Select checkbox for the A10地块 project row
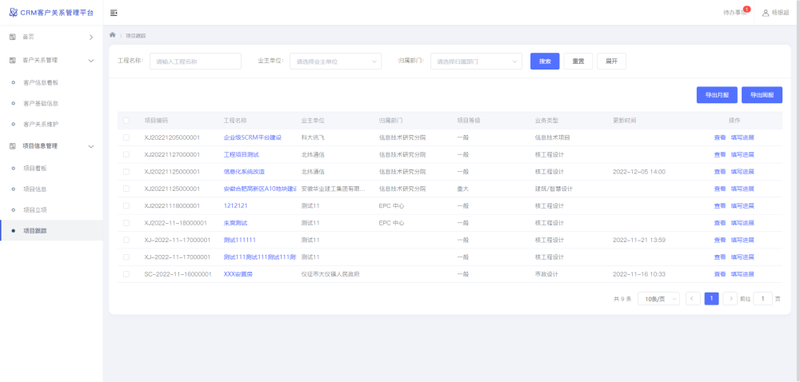Image resolution: width=800 pixels, height=382 pixels. pyautogui.click(x=126, y=189)
